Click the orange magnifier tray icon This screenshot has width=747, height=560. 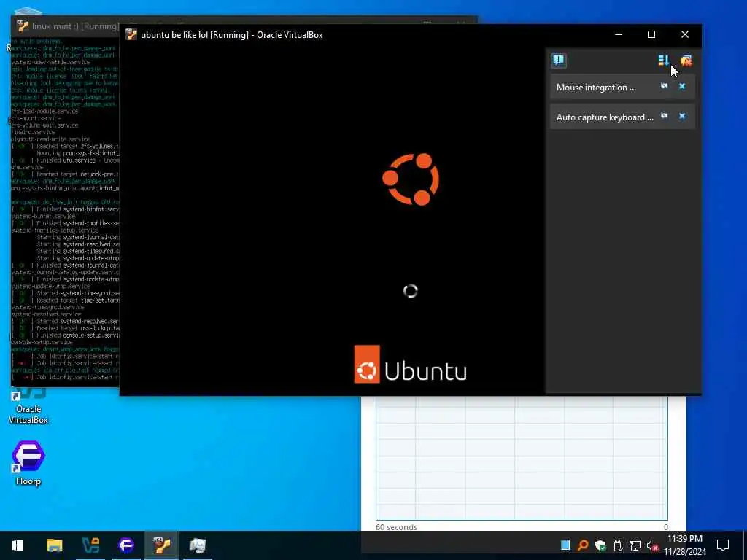(583, 545)
